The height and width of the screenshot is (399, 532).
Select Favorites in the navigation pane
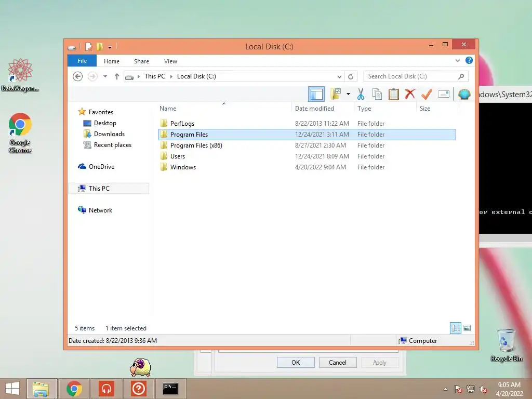101,112
